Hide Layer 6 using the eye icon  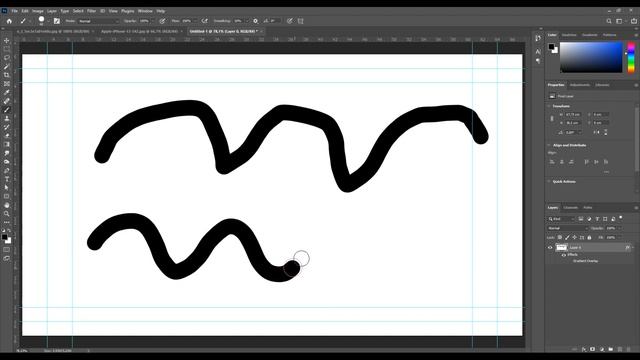[x=550, y=247]
